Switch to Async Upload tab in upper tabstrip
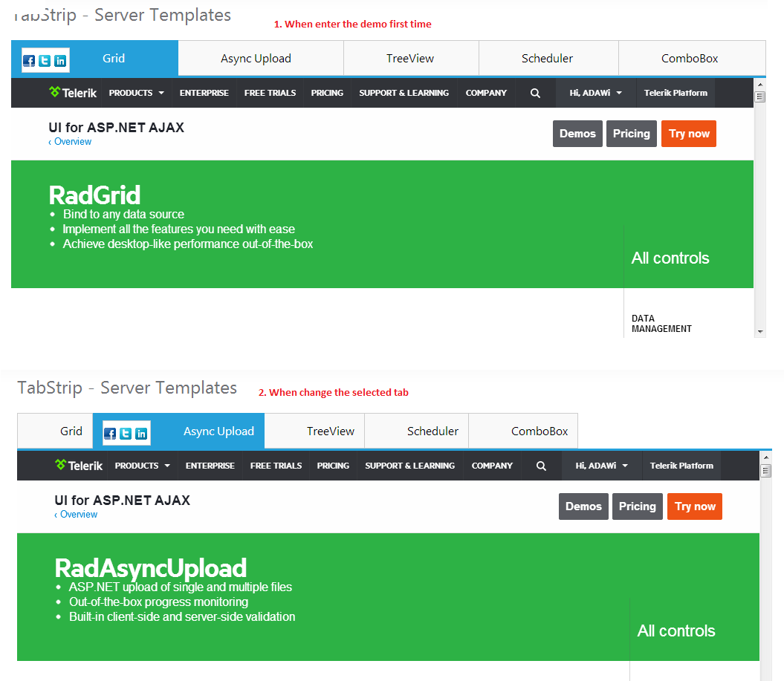 (256, 59)
